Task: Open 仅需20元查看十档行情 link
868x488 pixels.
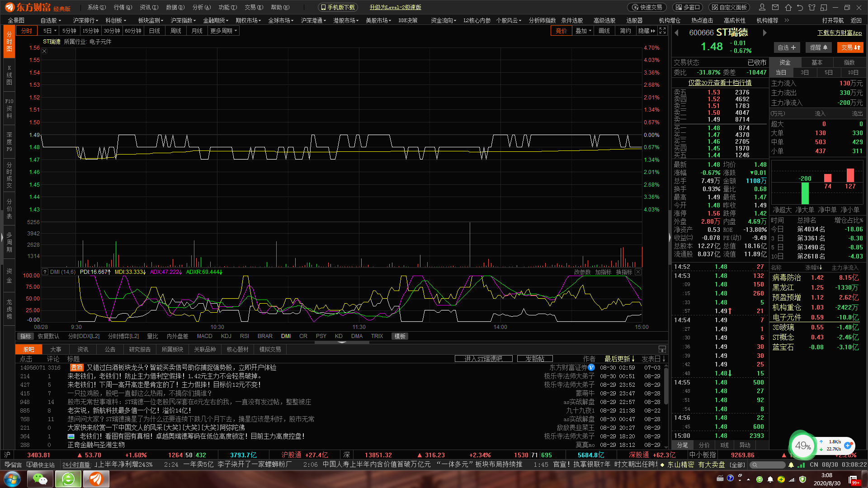Action: coord(720,83)
